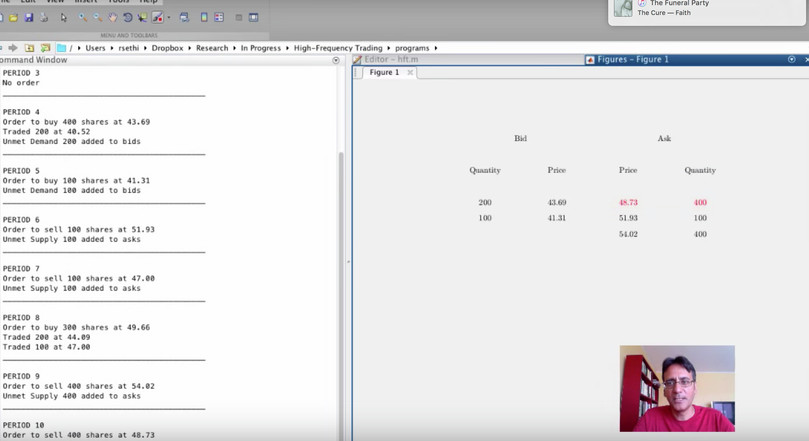Select the Zoom In tool
This screenshot has width=809, height=441.
point(83,18)
